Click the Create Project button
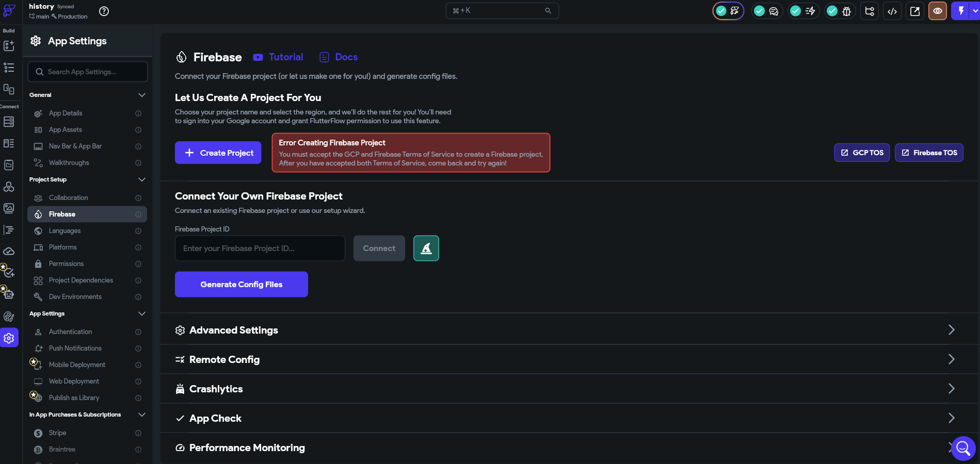This screenshot has height=464, width=980. tap(218, 153)
